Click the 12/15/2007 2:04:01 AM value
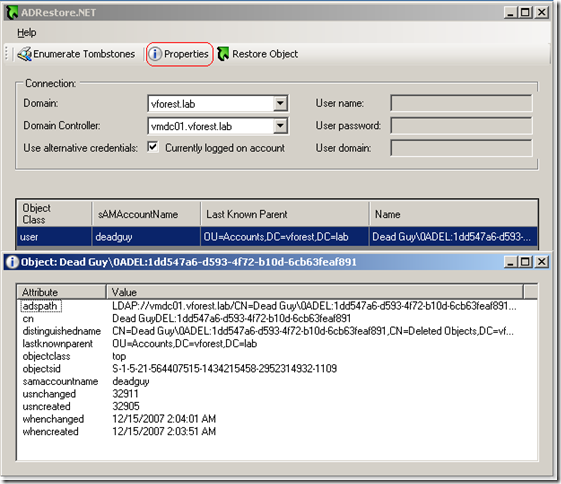The height and width of the screenshot is (484, 561). coord(164,419)
